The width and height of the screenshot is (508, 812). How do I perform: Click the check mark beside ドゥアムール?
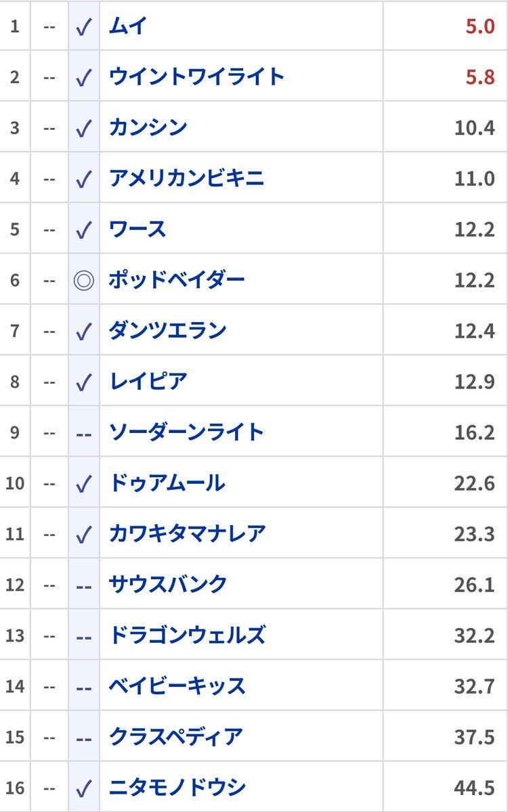tap(83, 484)
